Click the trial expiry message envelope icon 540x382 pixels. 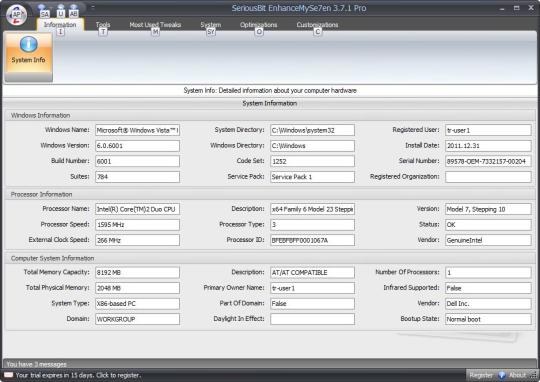click(x=9, y=375)
